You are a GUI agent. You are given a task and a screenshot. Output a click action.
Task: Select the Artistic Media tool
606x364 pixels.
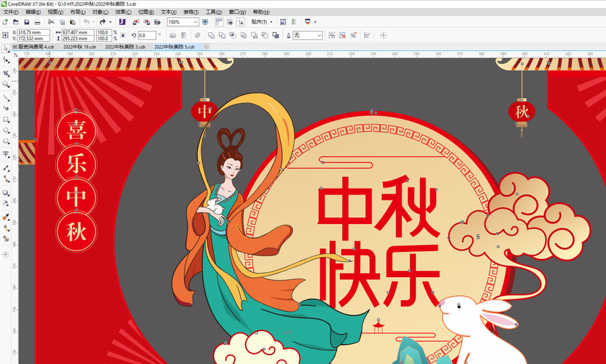[x=5, y=108]
